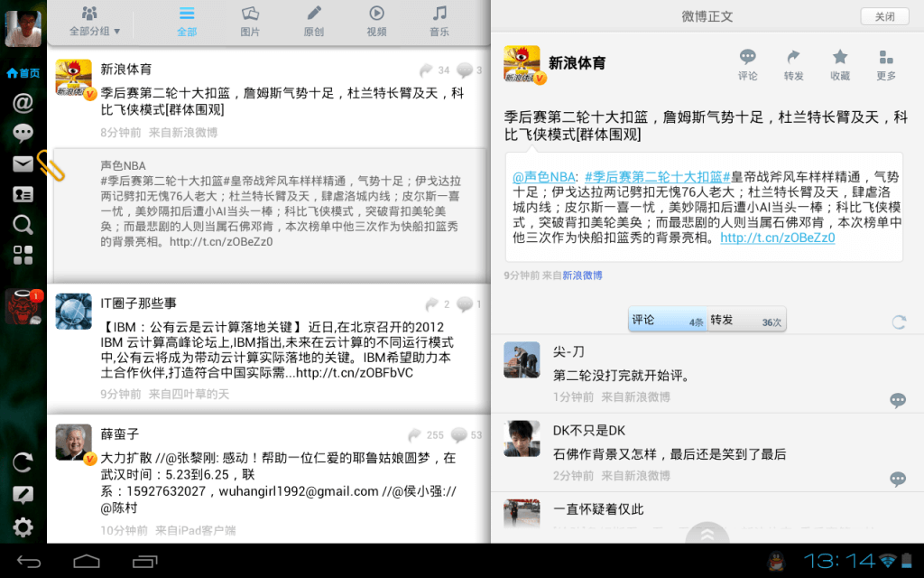
Task: Open the #季后赛第二轮十大扣篮# hashtag link
Action: (x=657, y=176)
